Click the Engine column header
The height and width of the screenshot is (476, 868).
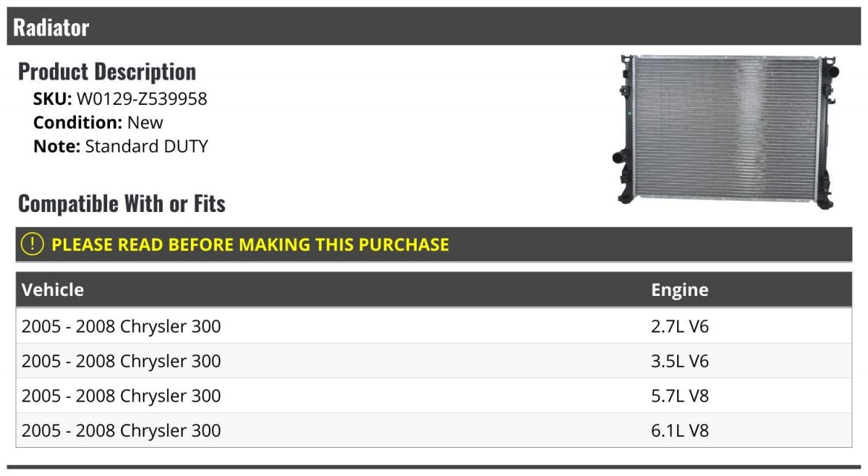pyautogui.click(x=680, y=290)
